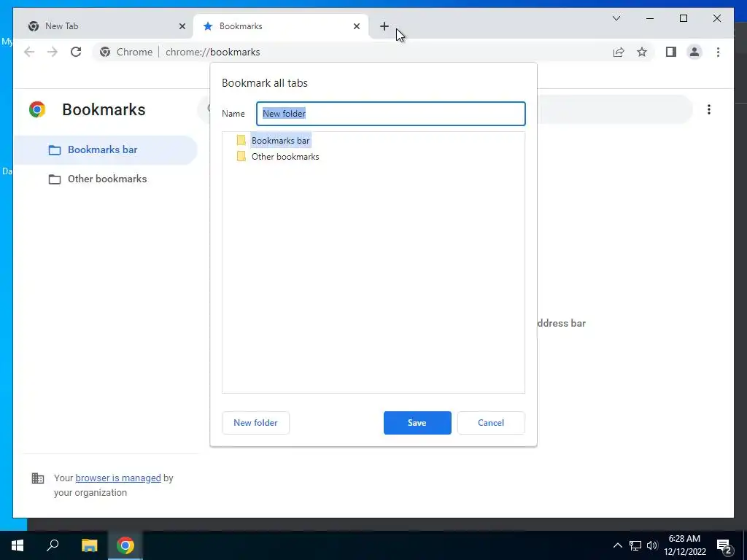This screenshot has width=747, height=560.
Task: Click the Chrome taskbar icon
Action: [125, 545]
